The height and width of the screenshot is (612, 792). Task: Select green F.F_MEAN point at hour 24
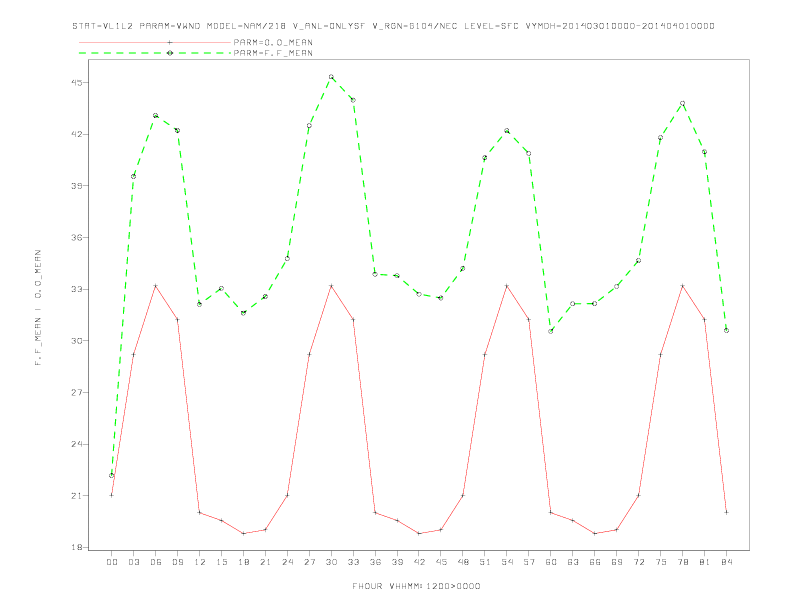pyautogui.click(x=287, y=259)
